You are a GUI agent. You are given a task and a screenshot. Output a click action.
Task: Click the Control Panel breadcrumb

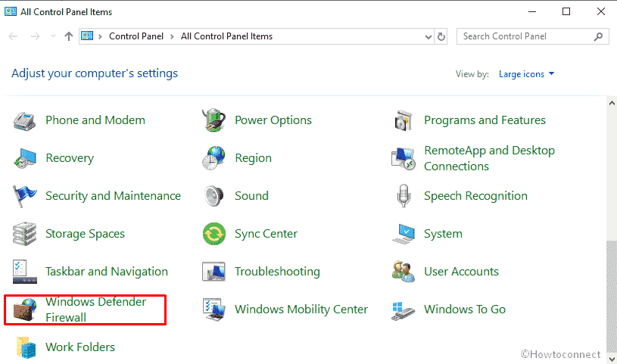point(136,36)
